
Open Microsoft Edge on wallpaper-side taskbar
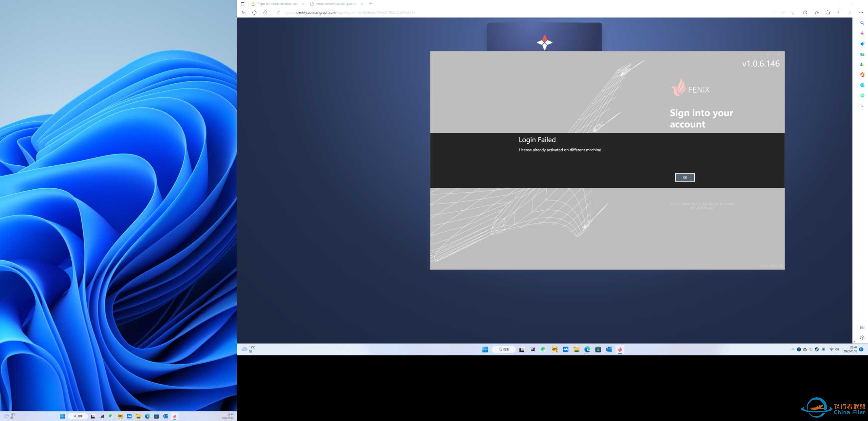[147, 416]
